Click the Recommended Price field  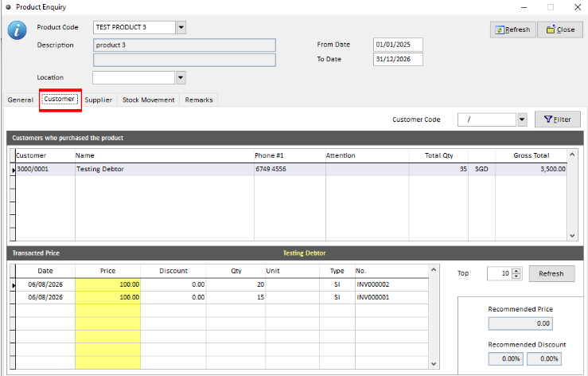click(520, 323)
